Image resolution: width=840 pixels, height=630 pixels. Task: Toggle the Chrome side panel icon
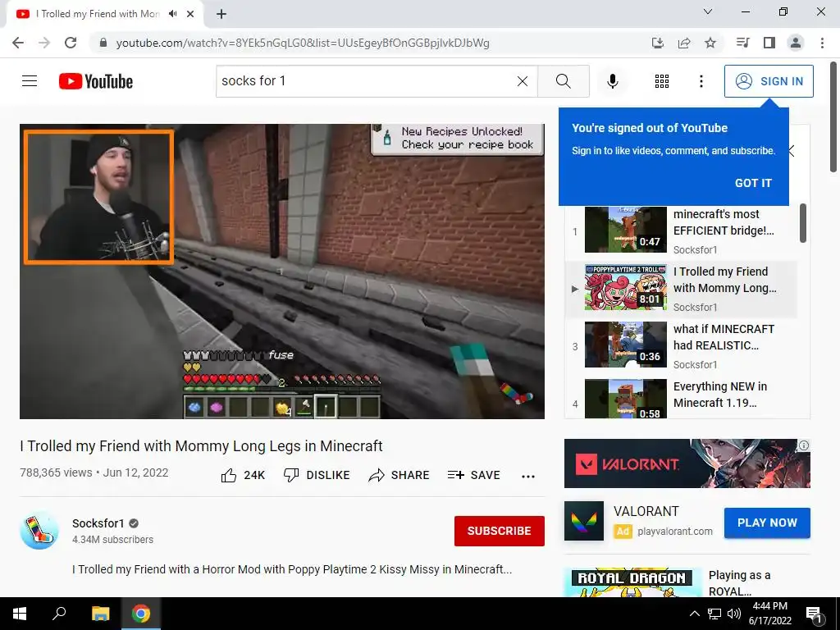point(769,43)
